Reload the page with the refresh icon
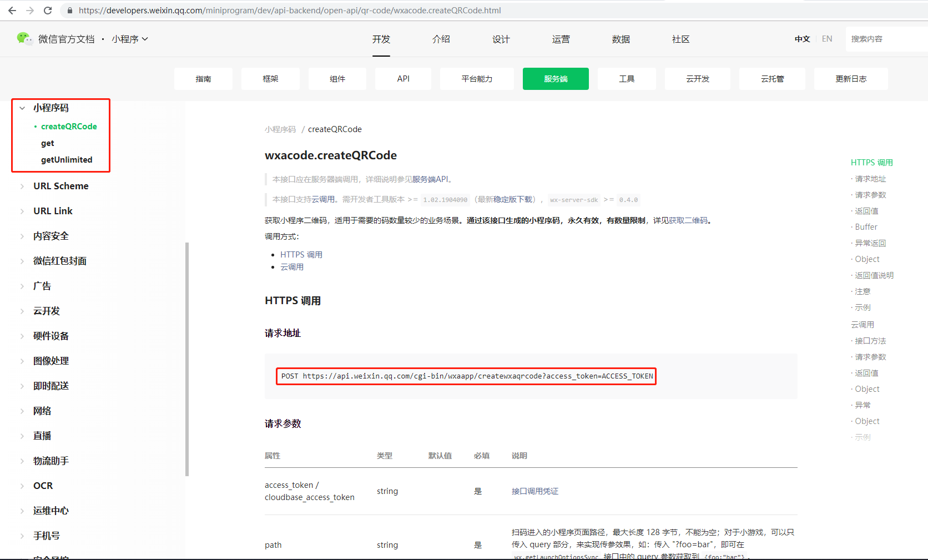This screenshot has height=560, width=928. click(x=48, y=10)
